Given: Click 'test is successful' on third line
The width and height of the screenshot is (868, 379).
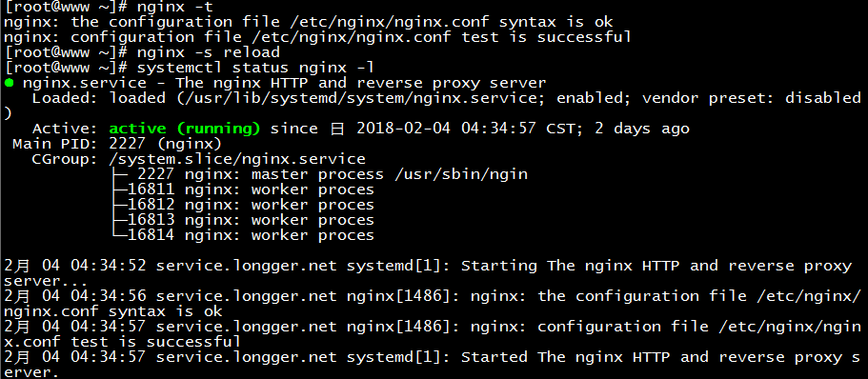Looking at the screenshot, I should coord(547,38).
